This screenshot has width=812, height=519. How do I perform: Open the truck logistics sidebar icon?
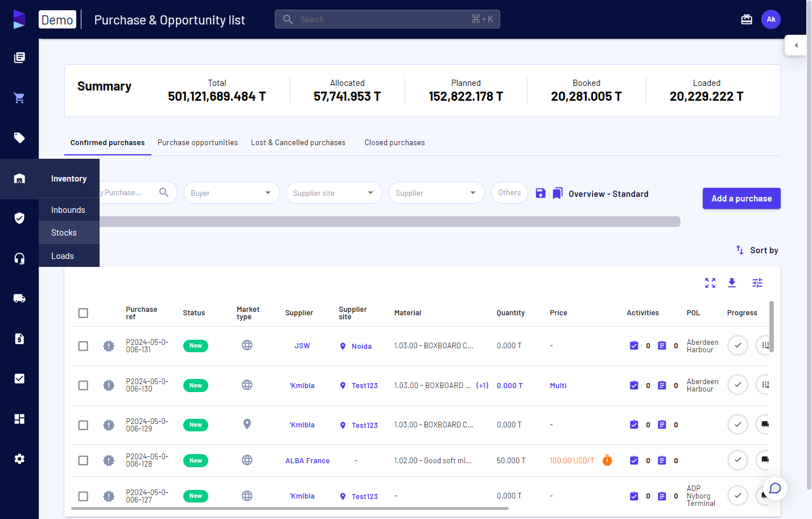pyautogui.click(x=19, y=298)
